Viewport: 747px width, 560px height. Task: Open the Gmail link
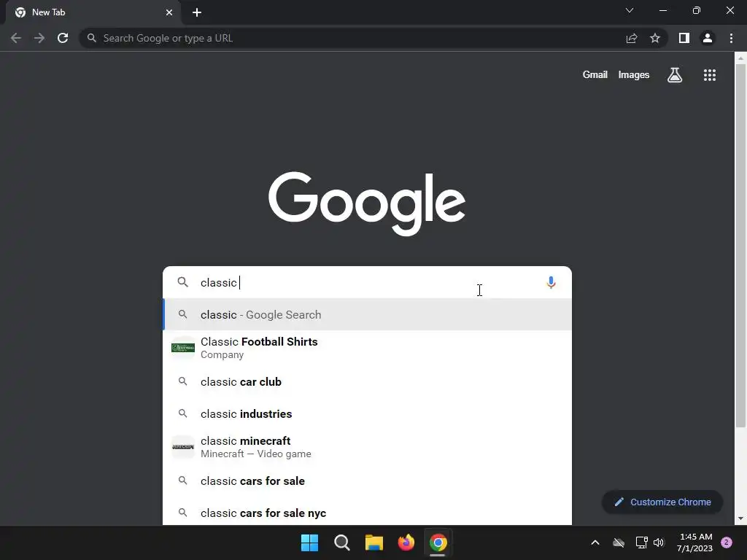coord(595,75)
